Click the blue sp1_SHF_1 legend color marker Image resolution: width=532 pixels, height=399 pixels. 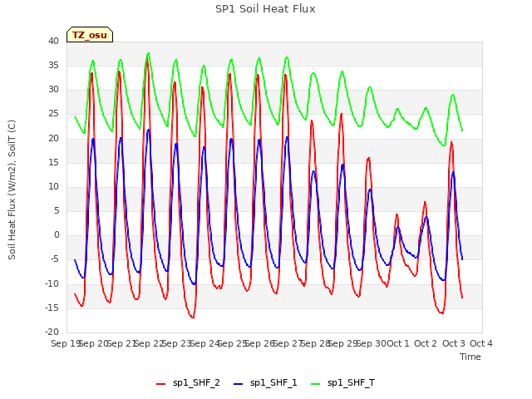pos(239,384)
